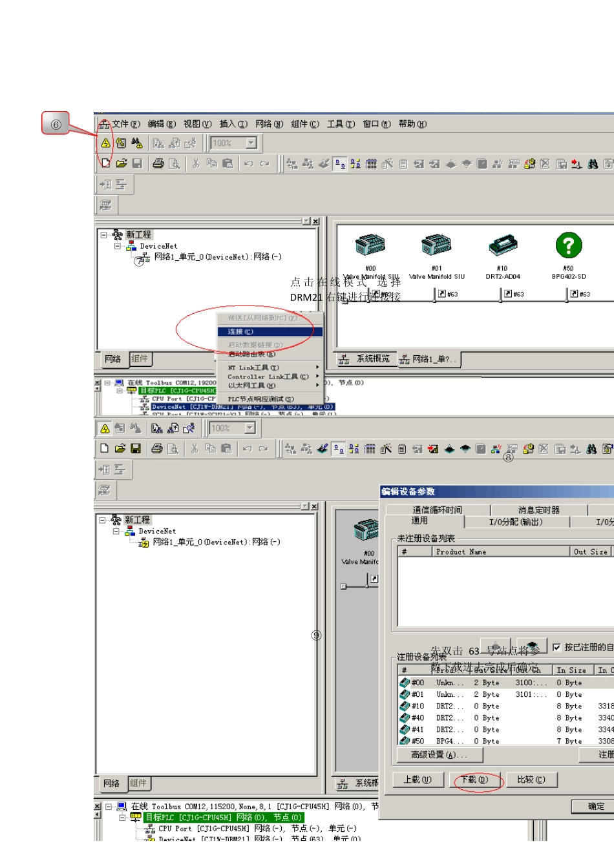Viewport: 614px width, 868px height.
Task: Click Save disk icon in upper window toolbar
Action: (137, 163)
